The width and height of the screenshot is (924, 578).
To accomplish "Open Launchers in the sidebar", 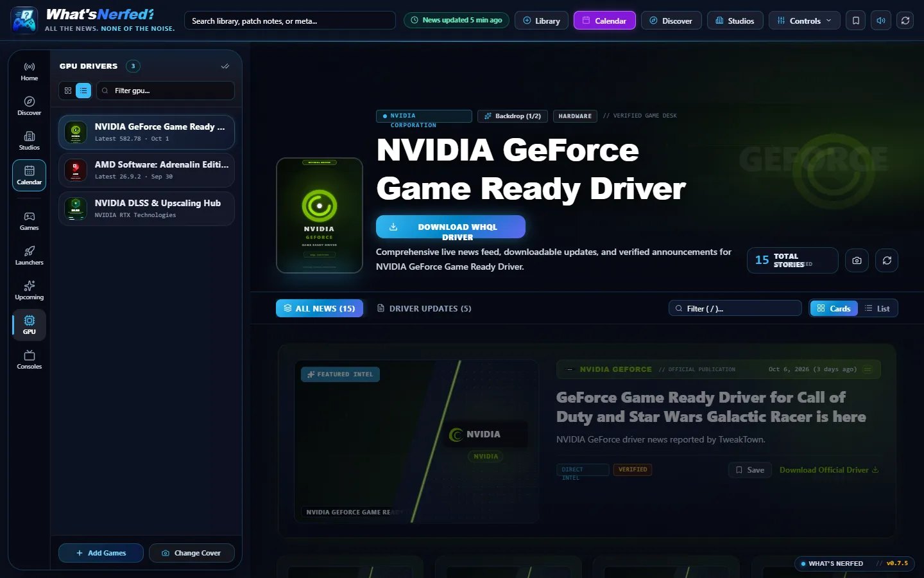I will click(x=29, y=256).
